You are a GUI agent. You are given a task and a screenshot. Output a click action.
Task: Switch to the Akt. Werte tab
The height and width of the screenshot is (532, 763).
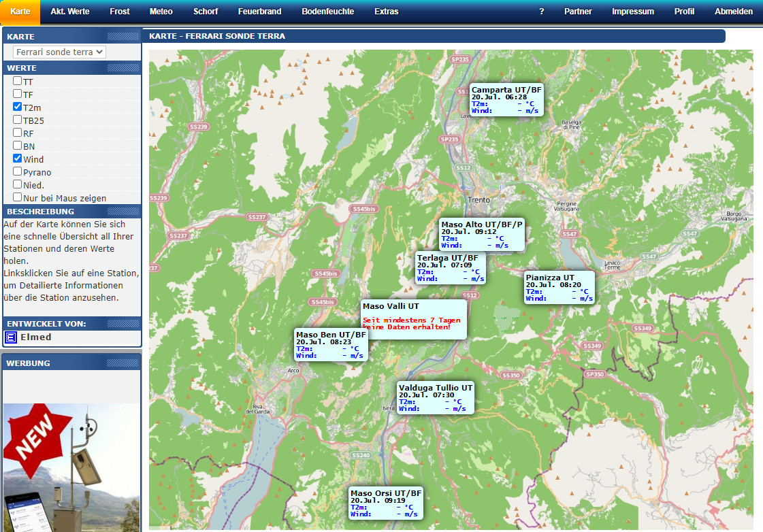70,12
